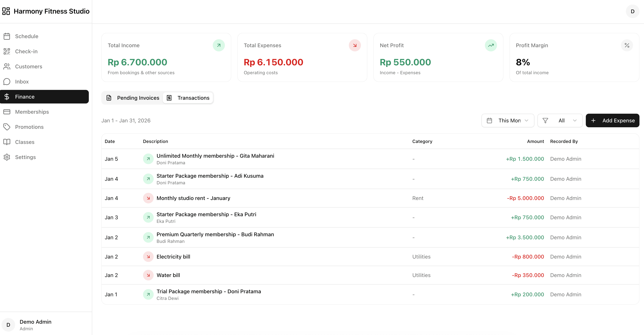Expand the This Month date range dropdown

pyautogui.click(x=508, y=121)
